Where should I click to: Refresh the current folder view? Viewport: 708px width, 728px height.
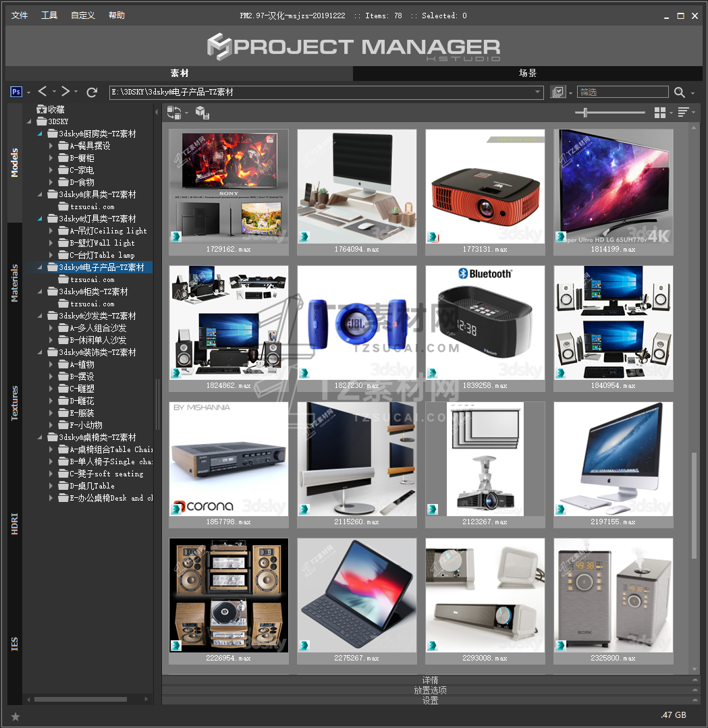pos(92,92)
